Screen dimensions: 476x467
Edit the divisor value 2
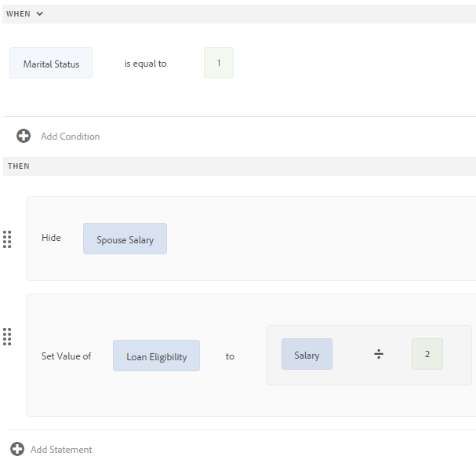tap(427, 354)
